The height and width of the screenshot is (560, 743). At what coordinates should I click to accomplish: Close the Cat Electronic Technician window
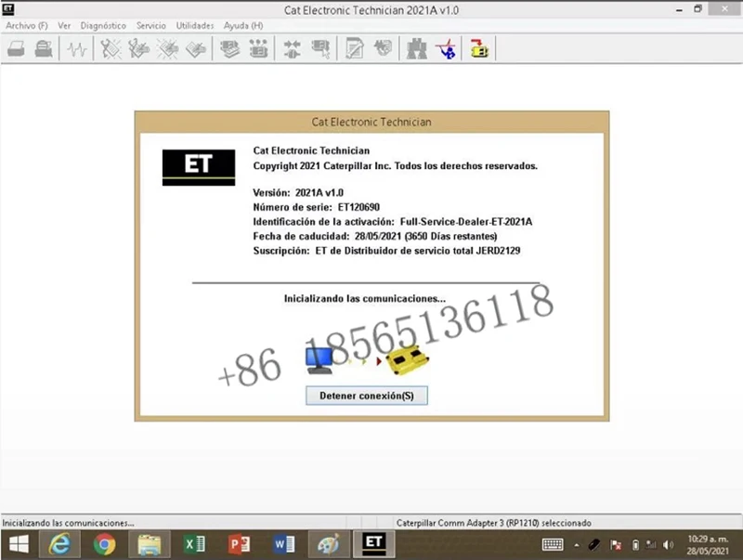click(x=724, y=9)
